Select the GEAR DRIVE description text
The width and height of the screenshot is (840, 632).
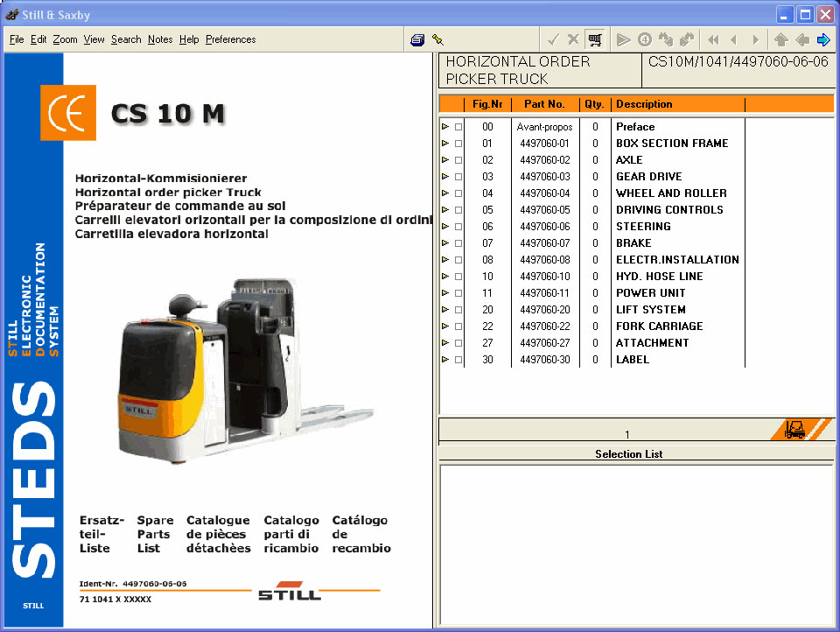pos(648,177)
